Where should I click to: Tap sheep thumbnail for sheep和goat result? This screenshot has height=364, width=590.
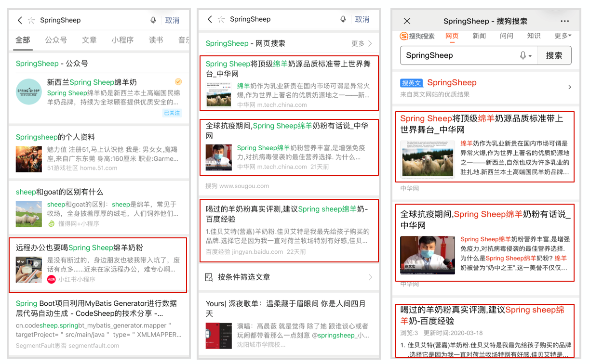tap(29, 214)
